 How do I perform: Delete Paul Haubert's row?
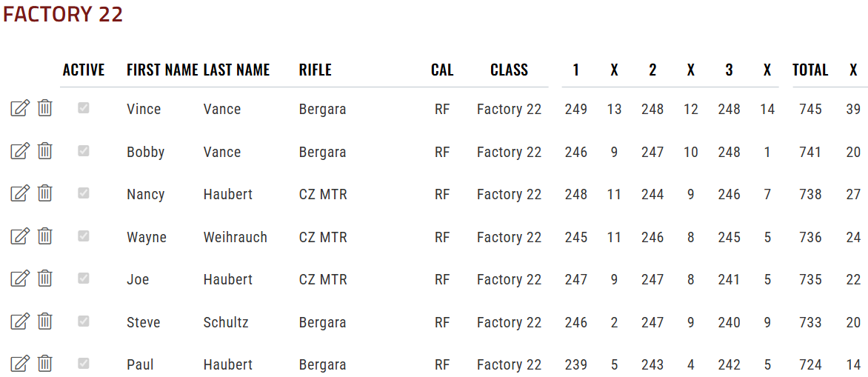tap(45, 364)
